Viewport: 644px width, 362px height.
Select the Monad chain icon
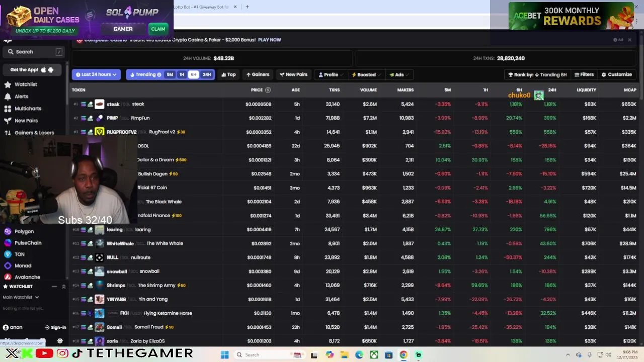8,266
